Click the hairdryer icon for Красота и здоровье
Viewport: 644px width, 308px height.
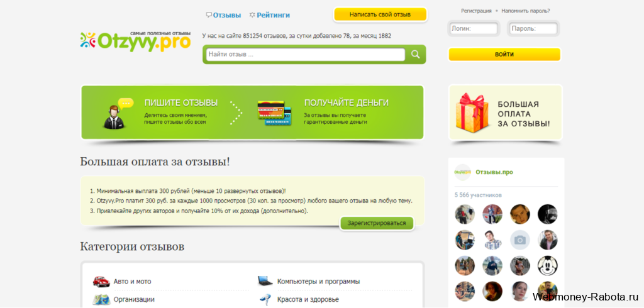pos(265,299)
